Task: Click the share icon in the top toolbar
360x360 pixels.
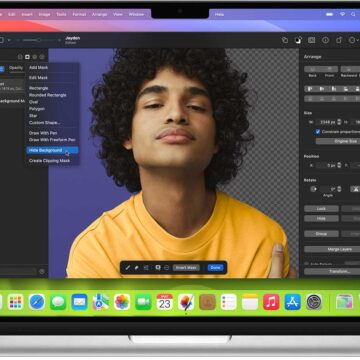Action: click(x=339, y=40)
